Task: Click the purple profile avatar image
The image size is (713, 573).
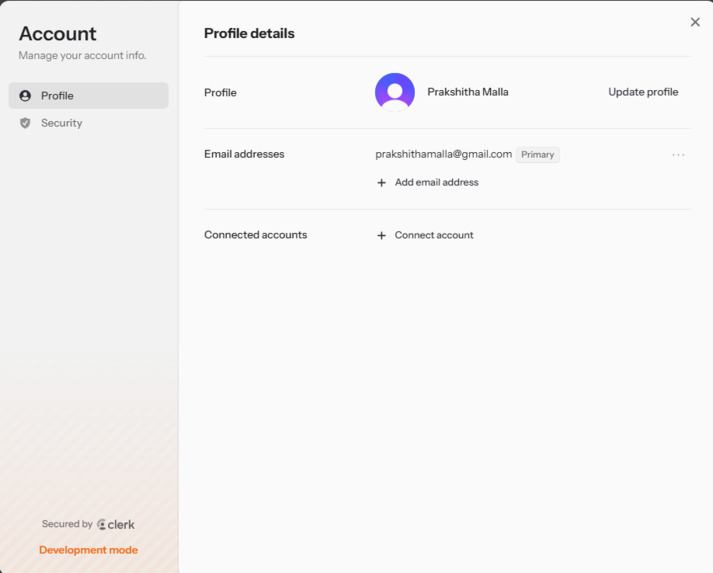Action: [x=395, y=92]
